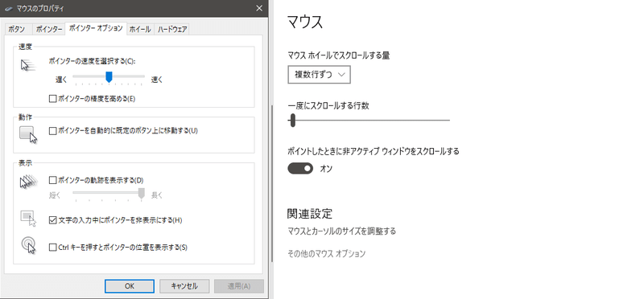Viewport: 644px width, 299px height.
Task: Open マウスとカーソルのサイズを調整する link
Action: pos(341,231)
